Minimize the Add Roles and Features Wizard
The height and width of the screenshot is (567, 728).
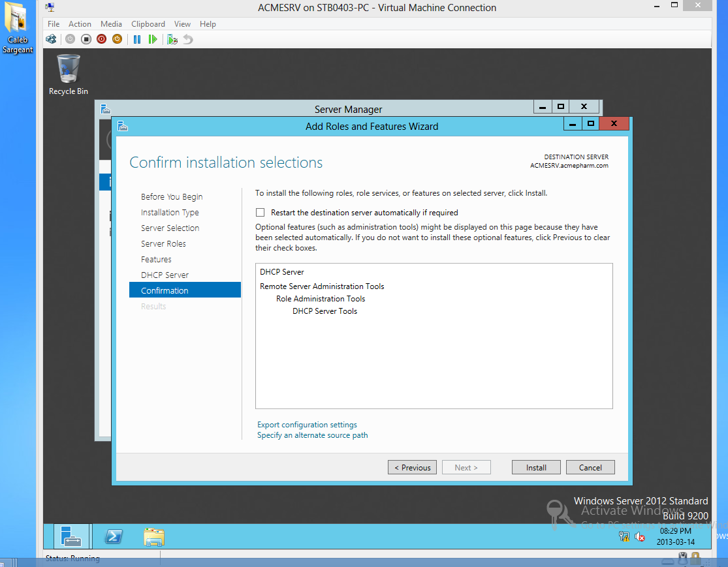tap(573, 124)
